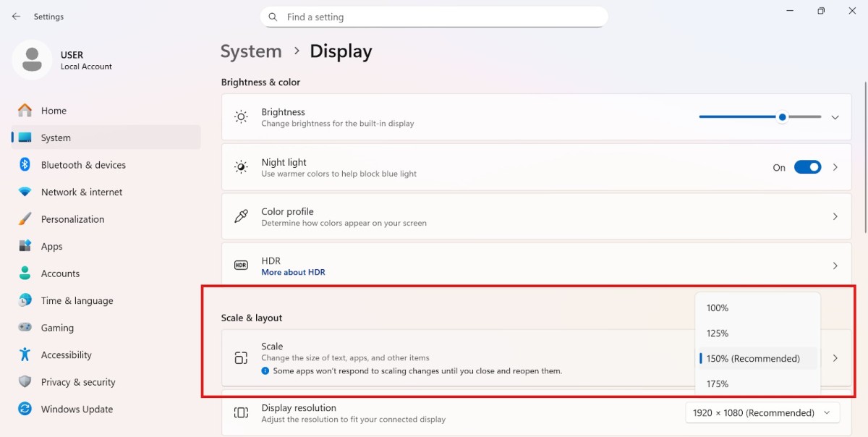Switch to the Accessibility section

pyautogui.click(x=72, y=355)
